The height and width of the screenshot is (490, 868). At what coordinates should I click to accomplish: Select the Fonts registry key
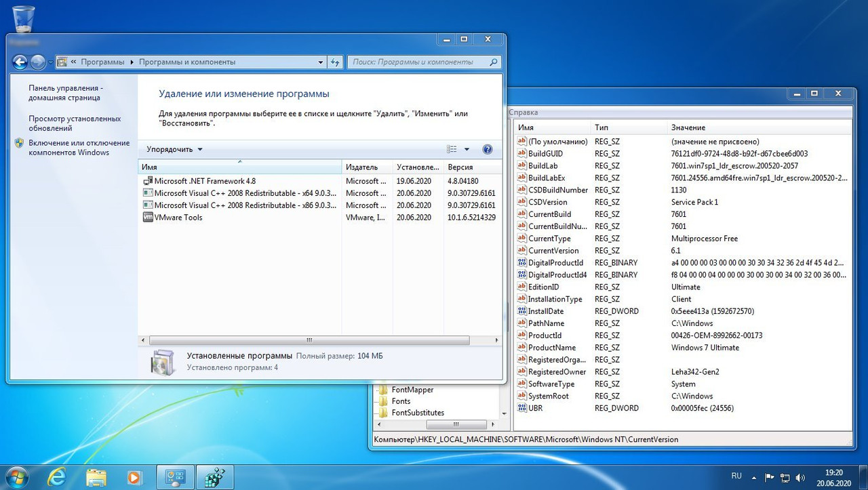point(401,401)
